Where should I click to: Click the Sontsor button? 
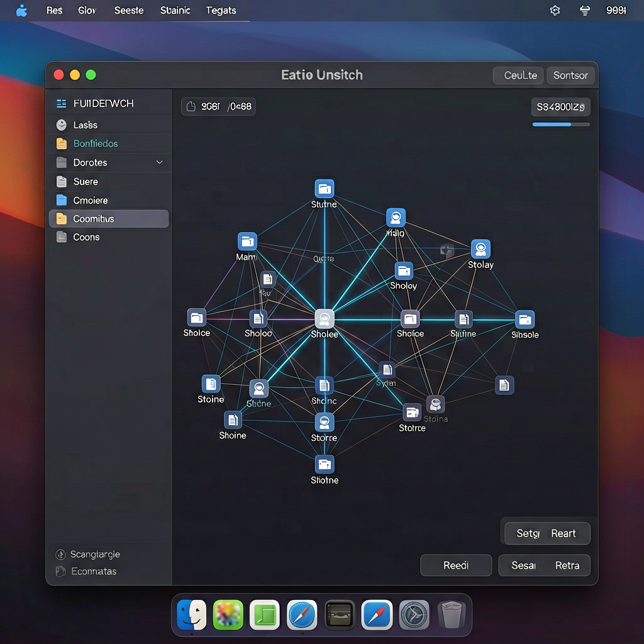(x=570, y=75)
